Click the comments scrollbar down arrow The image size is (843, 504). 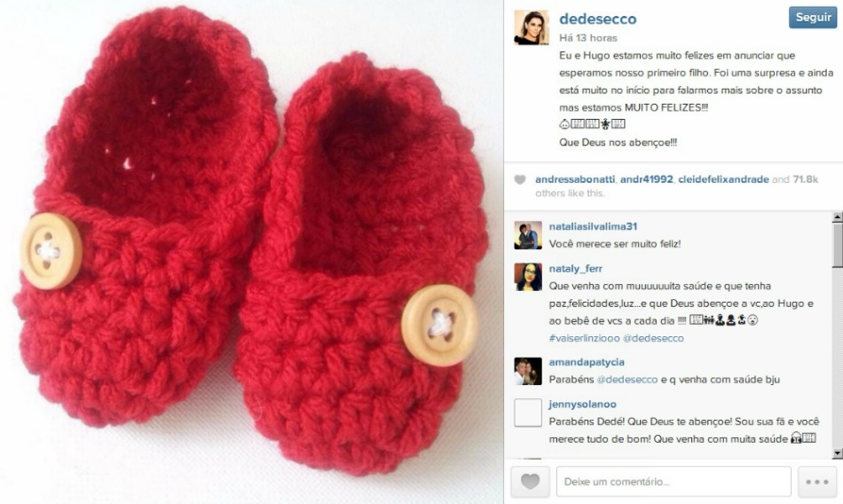pyautogui.click(x=837, y=453)
